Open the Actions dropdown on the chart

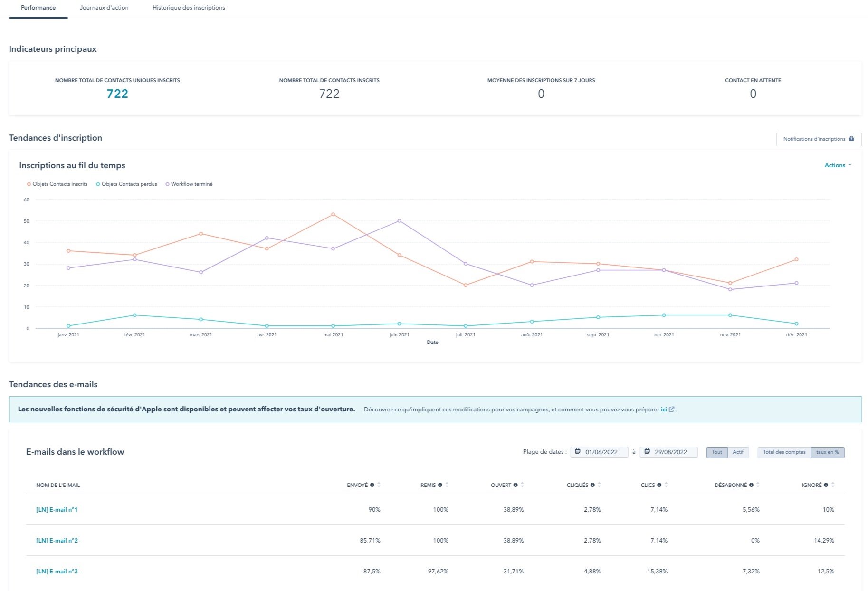[838, 165]
